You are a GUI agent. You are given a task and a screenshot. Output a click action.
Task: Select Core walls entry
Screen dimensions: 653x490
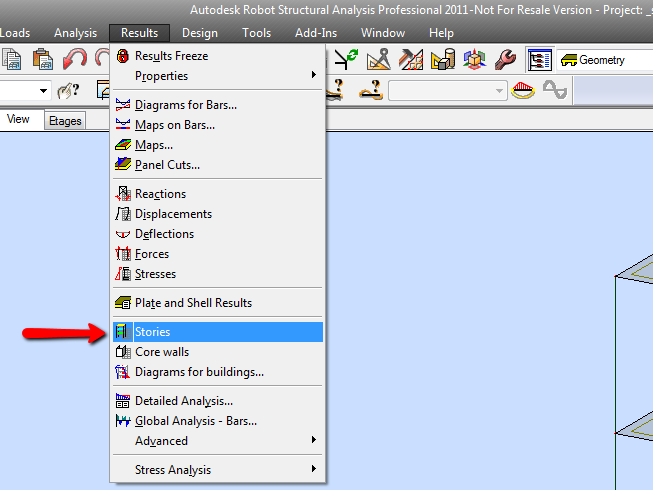217,352
